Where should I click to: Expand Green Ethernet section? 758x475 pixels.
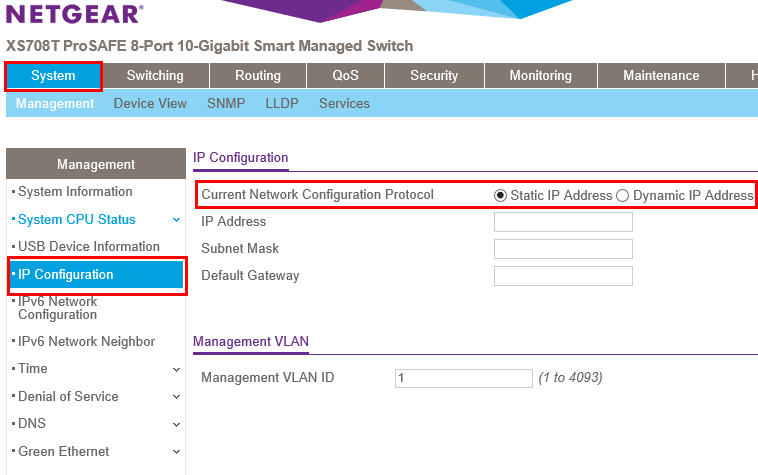[176, 452]
